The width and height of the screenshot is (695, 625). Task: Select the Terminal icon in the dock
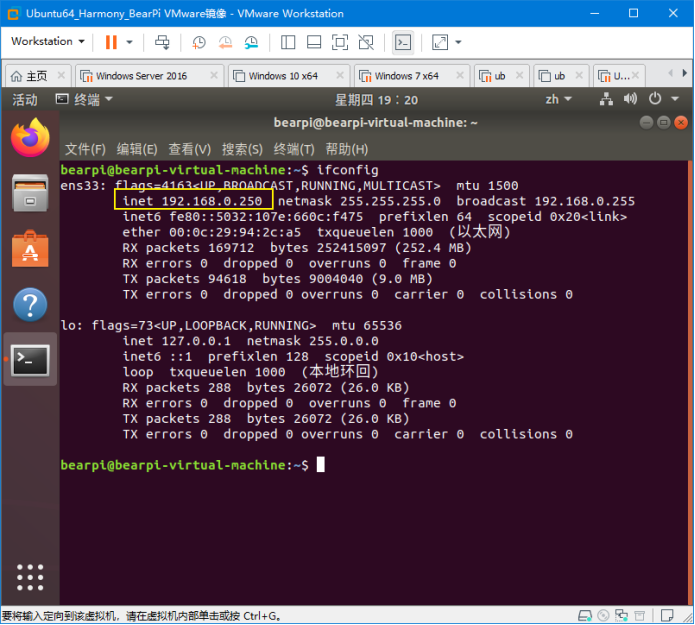(x=30, y=360)
